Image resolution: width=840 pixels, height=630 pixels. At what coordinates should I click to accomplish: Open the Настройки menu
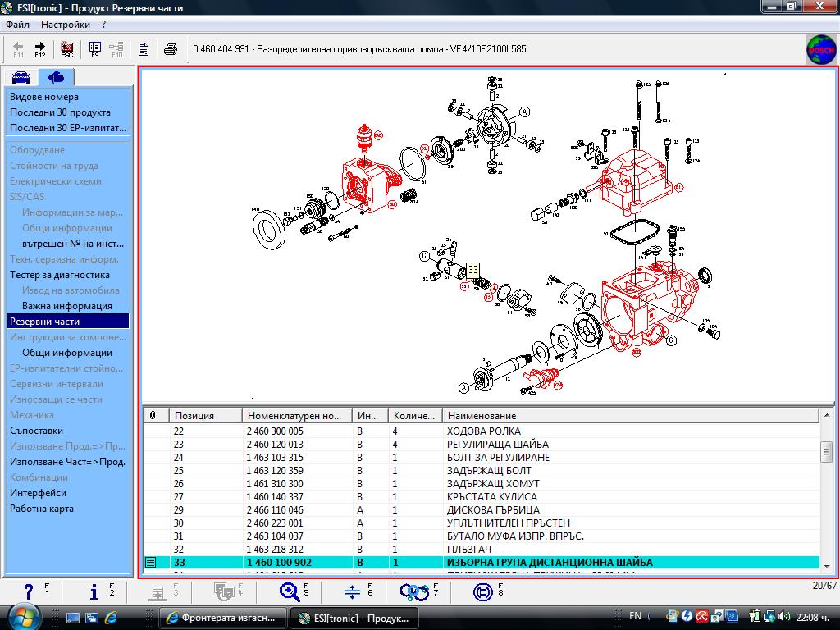tap(65, 25)
